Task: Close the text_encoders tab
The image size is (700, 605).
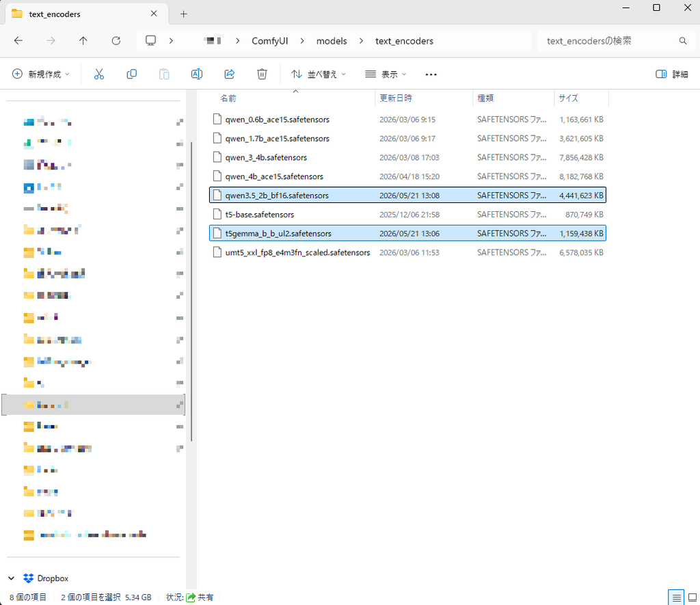Action: point(154,14)
